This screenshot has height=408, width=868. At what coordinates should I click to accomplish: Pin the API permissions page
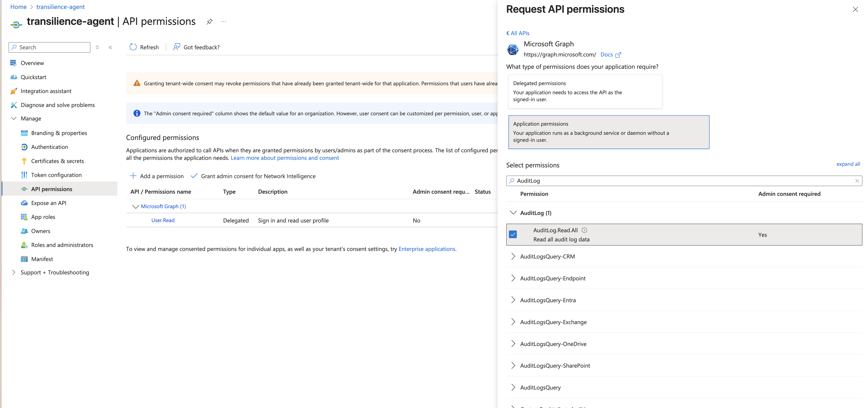[x=210, y=22]
